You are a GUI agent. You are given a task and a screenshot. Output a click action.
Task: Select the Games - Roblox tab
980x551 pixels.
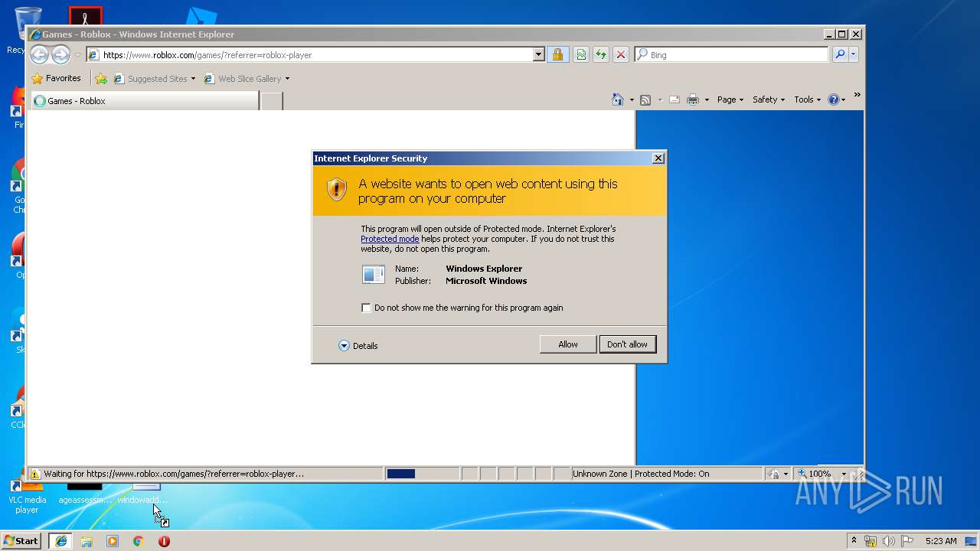pos(144,100)
